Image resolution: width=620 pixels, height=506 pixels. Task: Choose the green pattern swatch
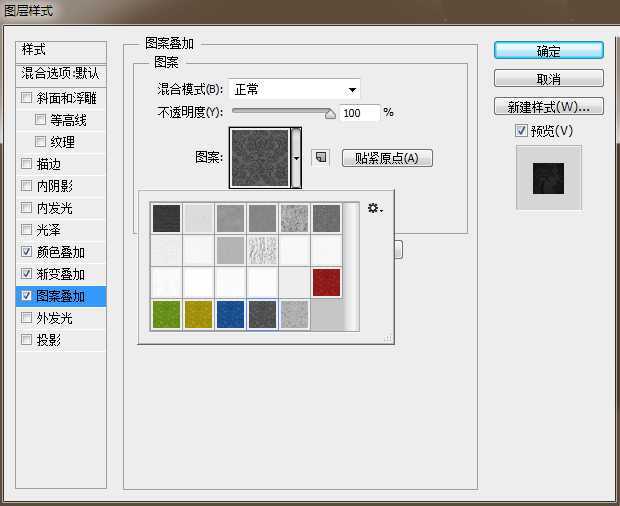point(167,315)
